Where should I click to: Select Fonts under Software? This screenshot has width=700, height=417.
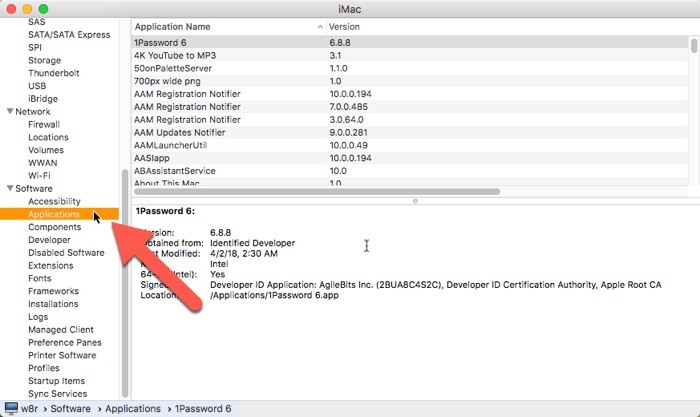click(40, 278)
